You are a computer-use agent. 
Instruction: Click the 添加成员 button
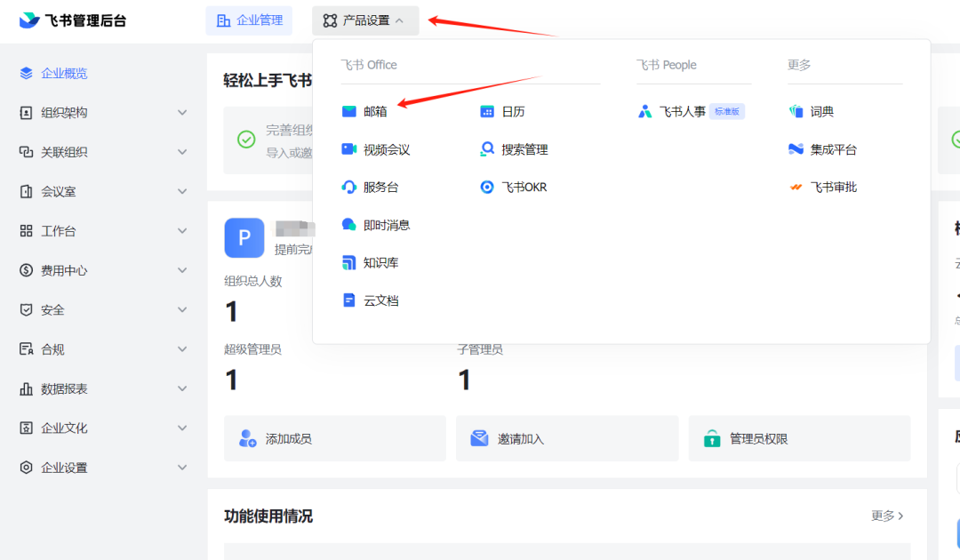[x=334, y=438]
